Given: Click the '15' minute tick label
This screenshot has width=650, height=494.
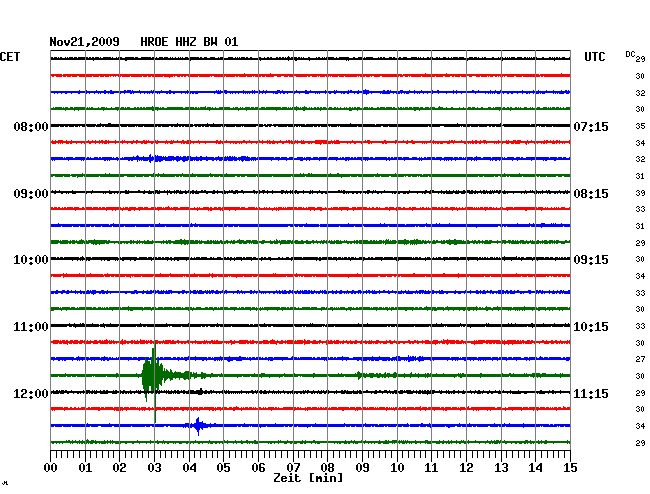Looking at the screenshot, I should (x=570, y=468).
